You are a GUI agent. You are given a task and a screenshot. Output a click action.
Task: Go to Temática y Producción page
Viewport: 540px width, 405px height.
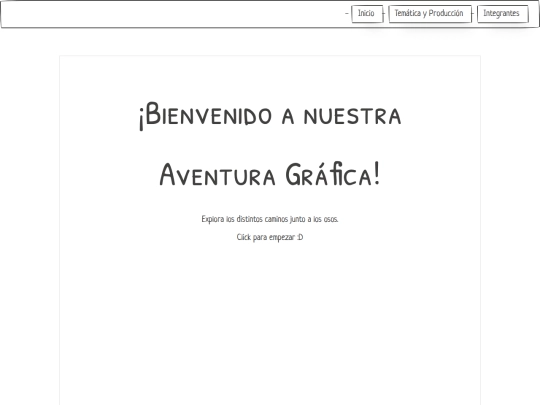click(x=429, y=14)
